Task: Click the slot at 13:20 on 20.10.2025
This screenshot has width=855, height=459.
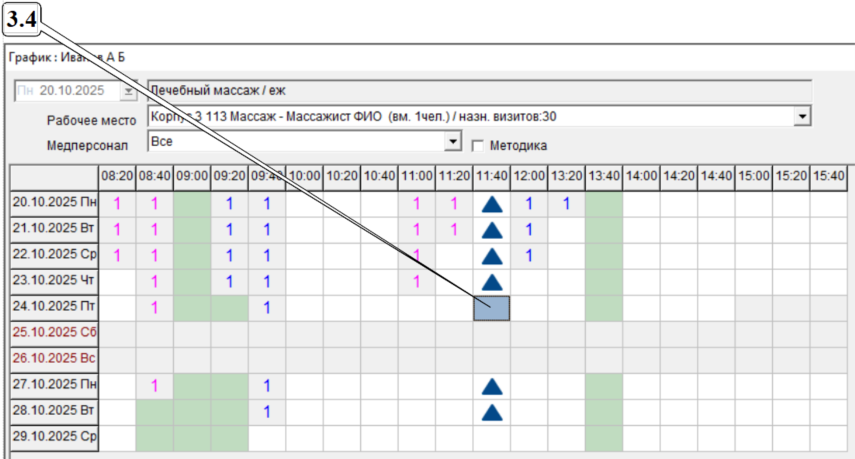Action: [x=566, y=204]
